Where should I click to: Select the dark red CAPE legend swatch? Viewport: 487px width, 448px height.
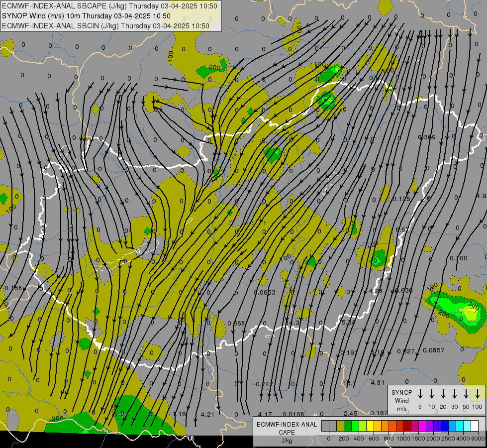point(407,426)
